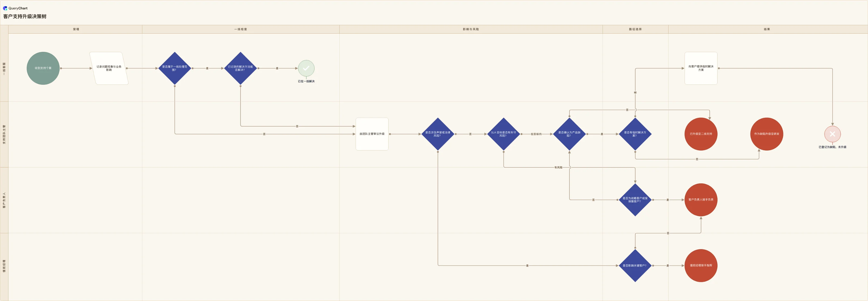This screenshot has width=868, height=301.
Task: Select the 向客户提供临时解决方案 box
Action: [701, 68]
